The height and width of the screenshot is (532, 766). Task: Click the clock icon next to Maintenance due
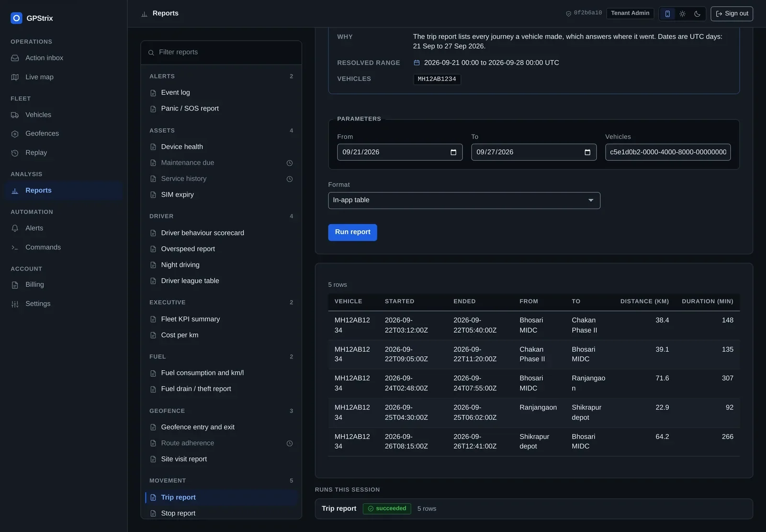(290, 163)
